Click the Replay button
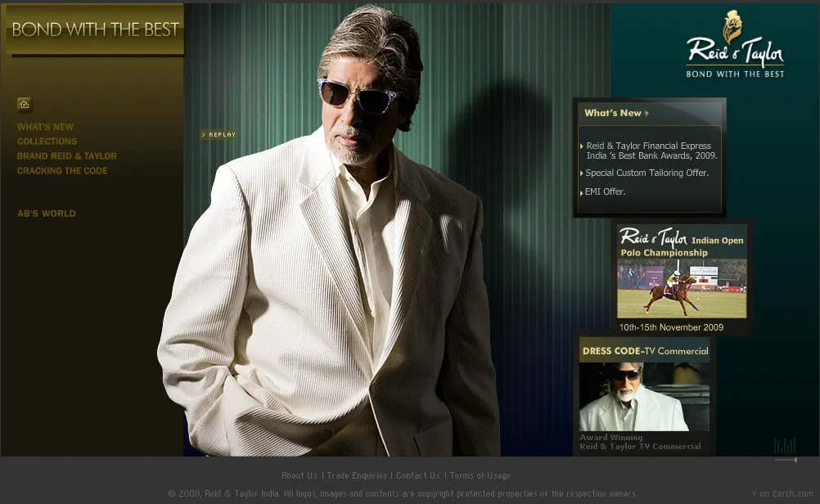 [x=219, y=134]
